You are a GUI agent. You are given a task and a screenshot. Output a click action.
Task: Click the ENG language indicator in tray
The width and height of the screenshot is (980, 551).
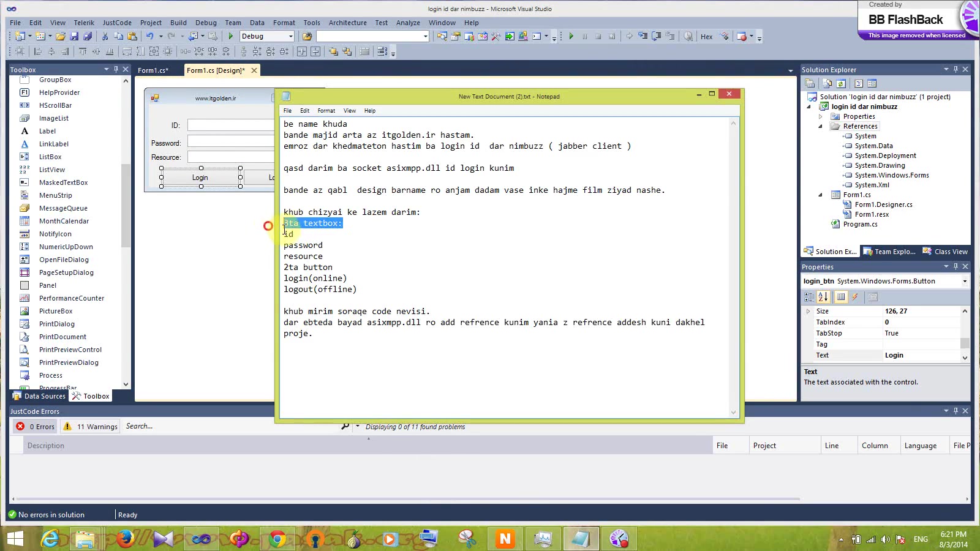click(x=921, y=539)
